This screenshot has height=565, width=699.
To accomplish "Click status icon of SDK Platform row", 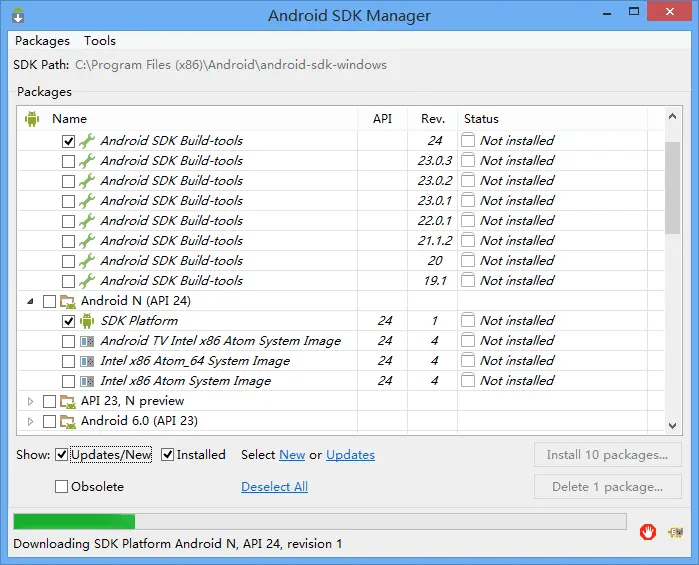I will (468, 320).
